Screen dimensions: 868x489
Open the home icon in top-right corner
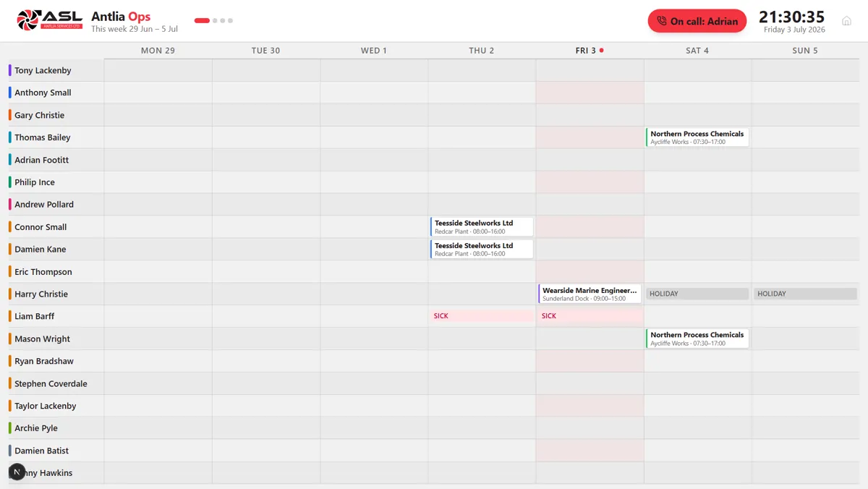point(846,21)
